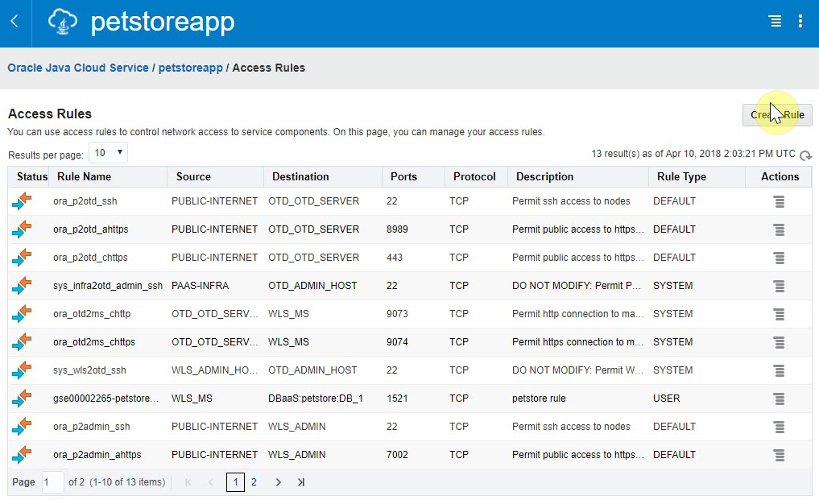
Task: Open actions menu for ora_p2otd_chttps
Action: [779, 258]
